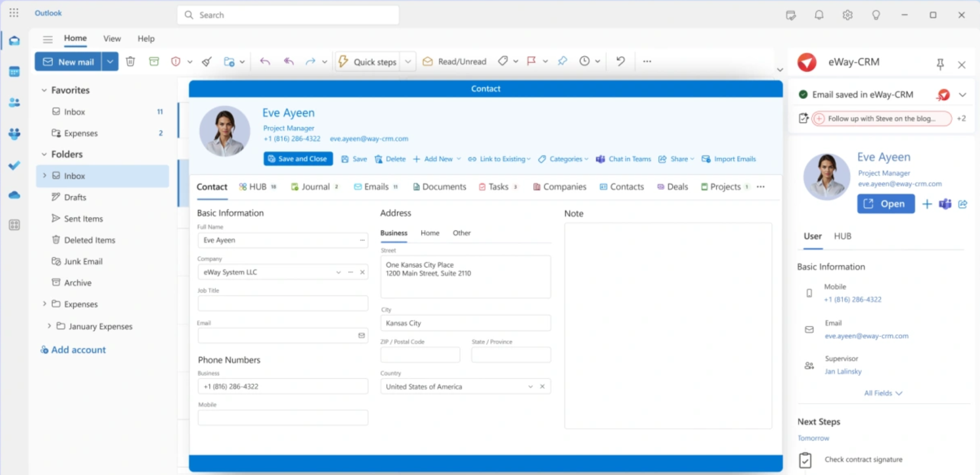Open More apps icon in app rail
Screen dimensions: 980x475
pyautogui.click(x=14, y=225)
